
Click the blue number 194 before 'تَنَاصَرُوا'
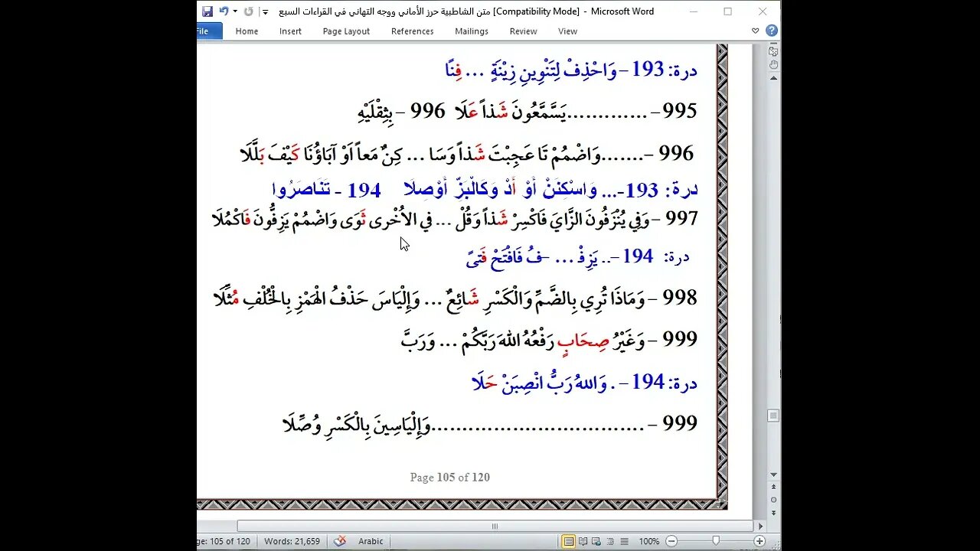coord(364,190)
